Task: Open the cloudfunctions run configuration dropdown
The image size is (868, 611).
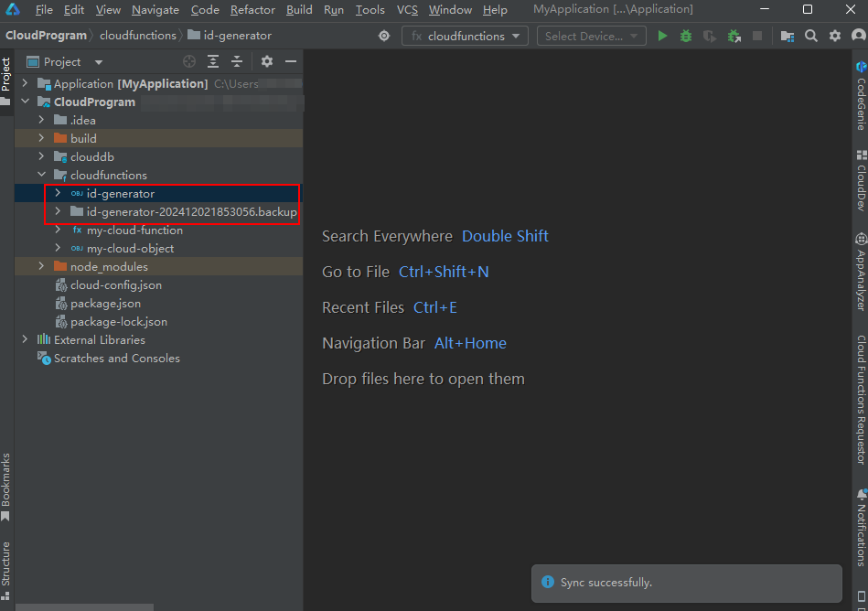Action: click(465, 37)
